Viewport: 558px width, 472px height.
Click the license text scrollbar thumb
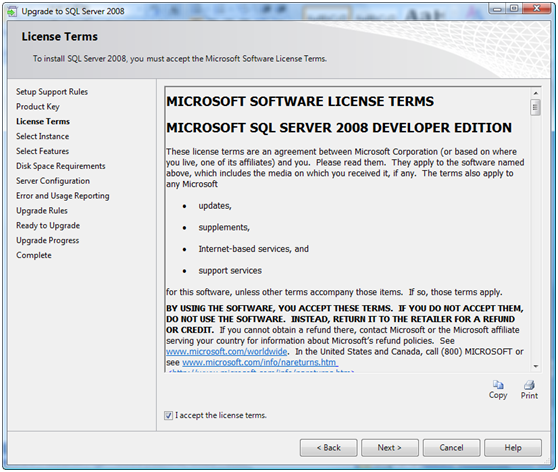(535, 107)
